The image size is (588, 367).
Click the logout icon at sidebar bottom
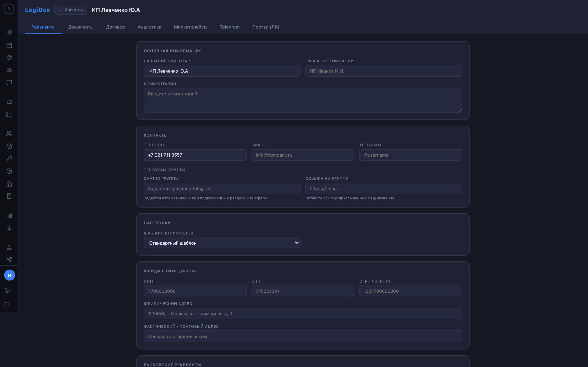(7, 305)
